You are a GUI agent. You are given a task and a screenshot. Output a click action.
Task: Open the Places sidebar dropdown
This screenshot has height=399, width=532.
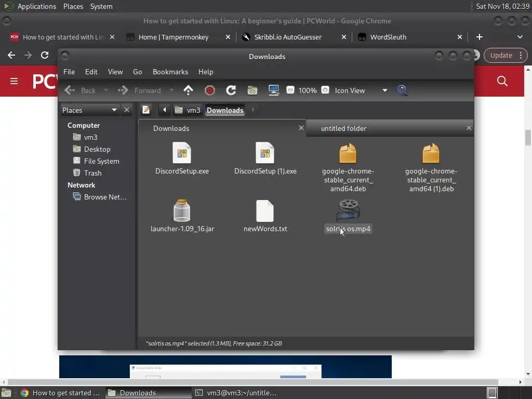[89, 110]
